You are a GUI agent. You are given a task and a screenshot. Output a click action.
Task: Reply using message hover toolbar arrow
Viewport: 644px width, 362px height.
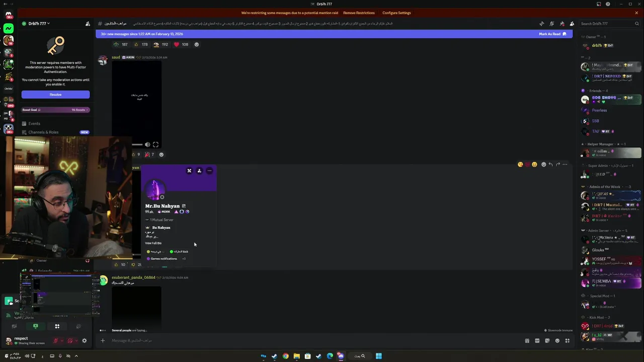point(550,164)
